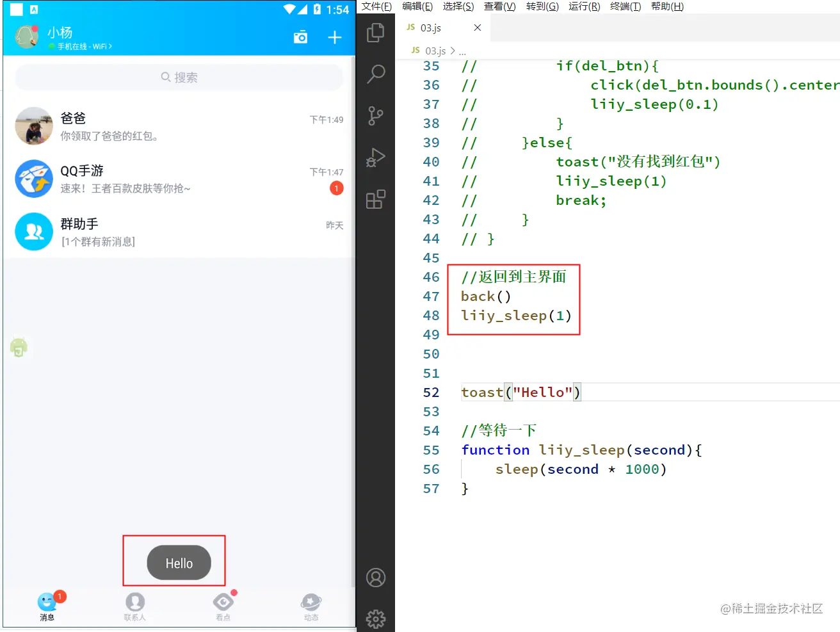840x632 pixels.
Task: Open the 选择(S) menu
Action: [458, 6]
